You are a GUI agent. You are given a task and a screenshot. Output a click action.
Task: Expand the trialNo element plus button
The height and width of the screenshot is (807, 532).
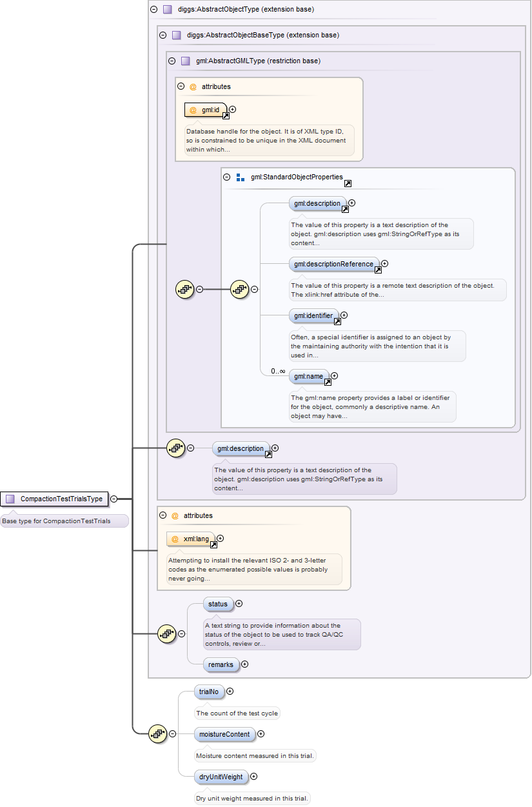(230, 692)
